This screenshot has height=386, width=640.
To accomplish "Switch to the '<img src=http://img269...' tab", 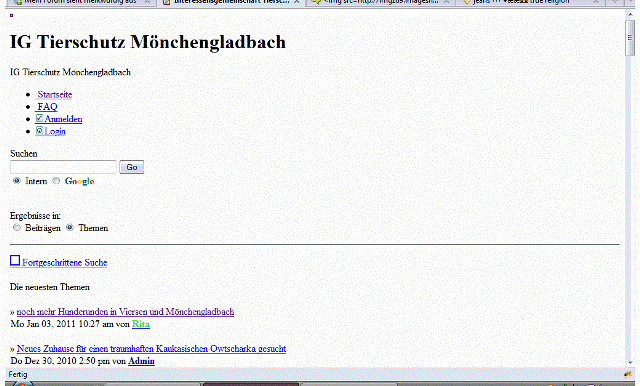I will coord(380,2).
